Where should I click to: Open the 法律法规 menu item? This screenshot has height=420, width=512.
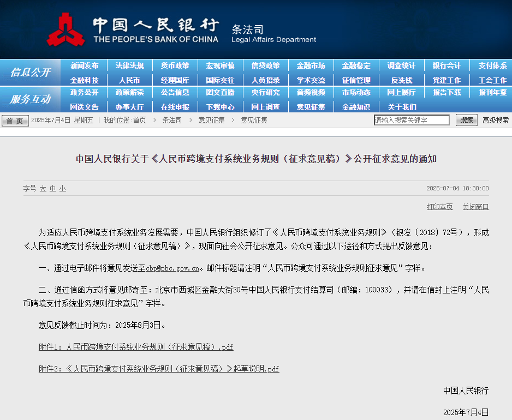coord(130,65)
